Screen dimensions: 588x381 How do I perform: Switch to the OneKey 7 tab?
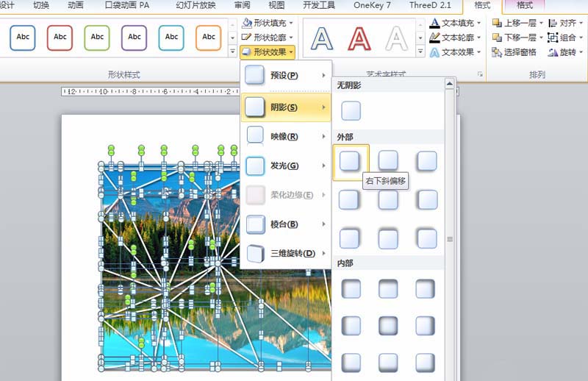(x=372, y=5)
